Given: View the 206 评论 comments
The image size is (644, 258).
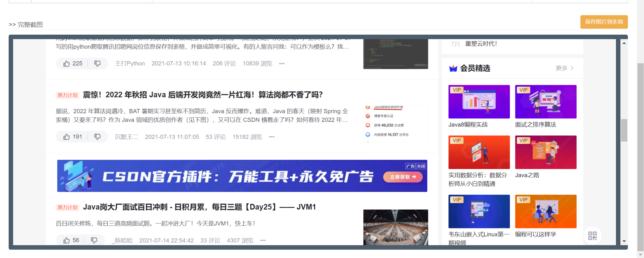Looking at the screenshot, I should pyautogui.click(x=224, y=63).
